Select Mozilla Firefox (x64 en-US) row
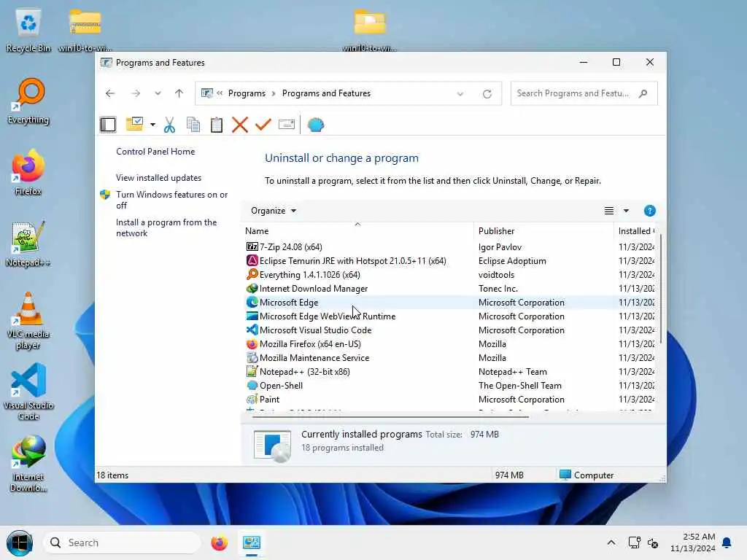The height and width of the screenshot is (560, 747). click(448, 344)
